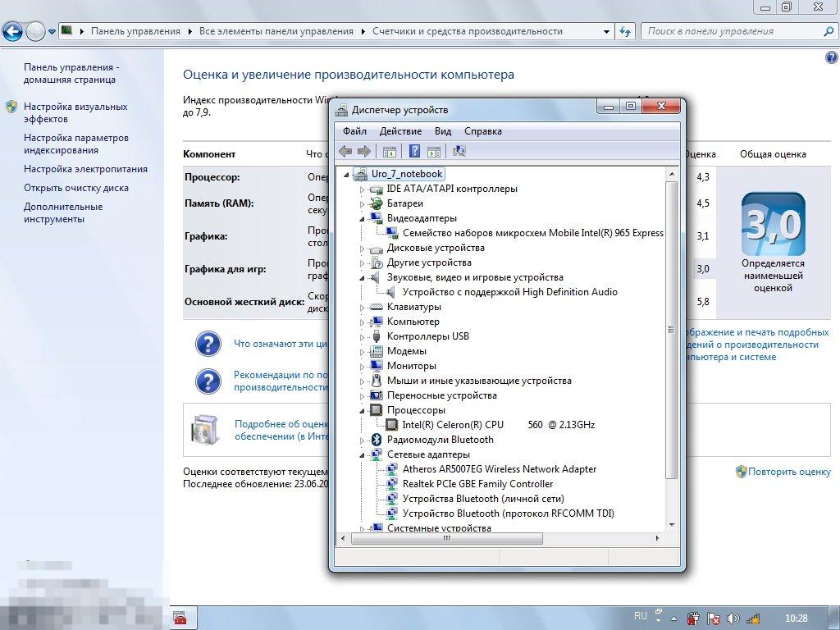The height and width of the screenshot is (630, 840).
Task: Click the Мониторы category icon
Action: 377,366
